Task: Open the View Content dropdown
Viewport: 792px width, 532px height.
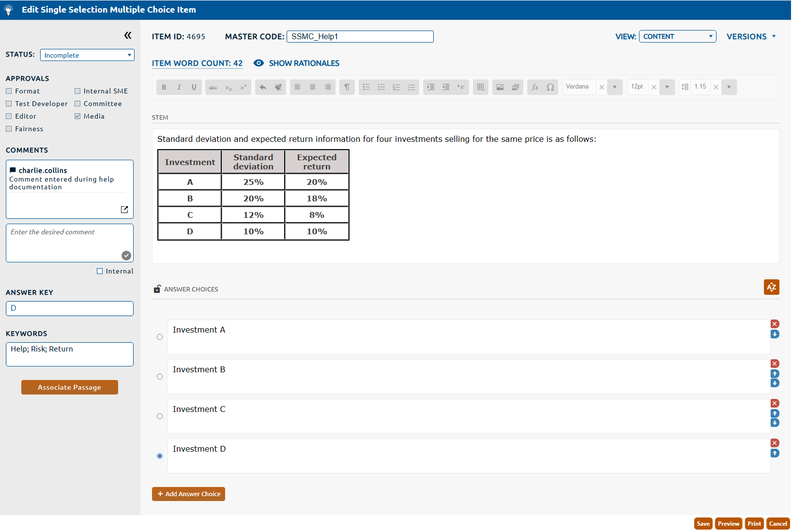Action: click(677, 36)
